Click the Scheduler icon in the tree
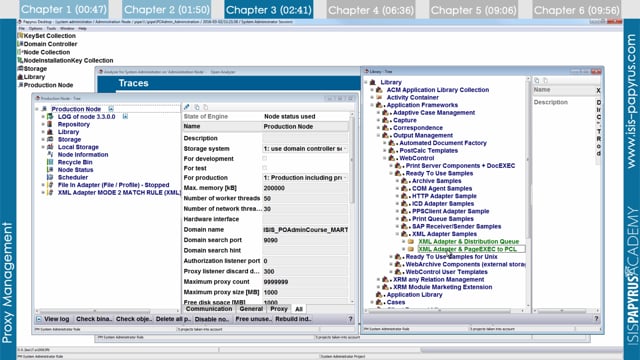The width and height of the screenshot is (640, 360). click(50, 177)
